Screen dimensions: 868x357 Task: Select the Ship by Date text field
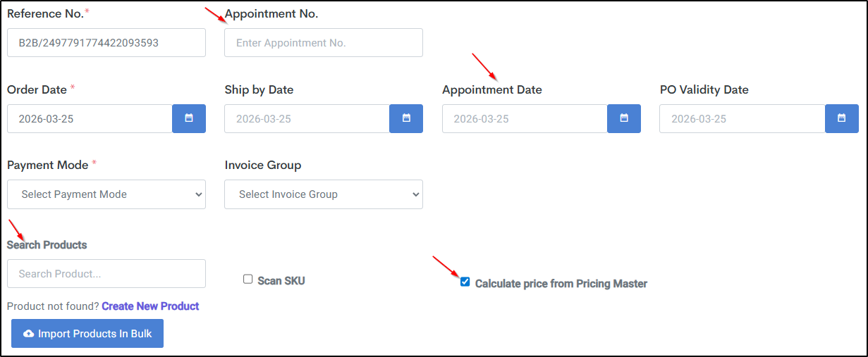click(307, 119)
